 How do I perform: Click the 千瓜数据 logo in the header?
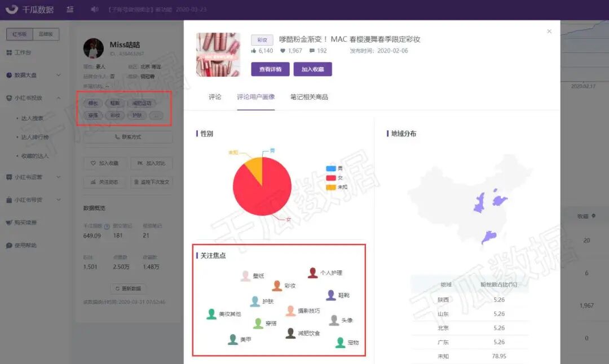coord(29,10)
